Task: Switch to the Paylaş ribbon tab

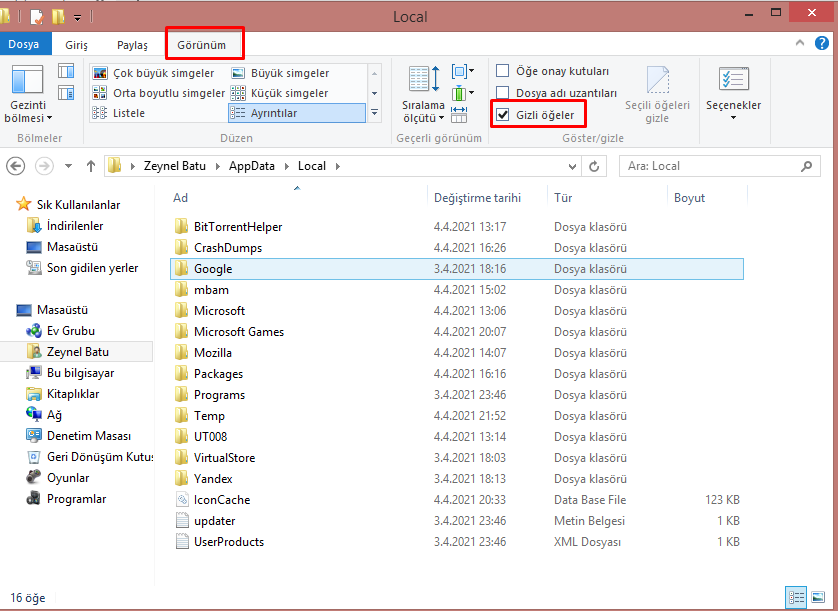Action: click(132, 45)
